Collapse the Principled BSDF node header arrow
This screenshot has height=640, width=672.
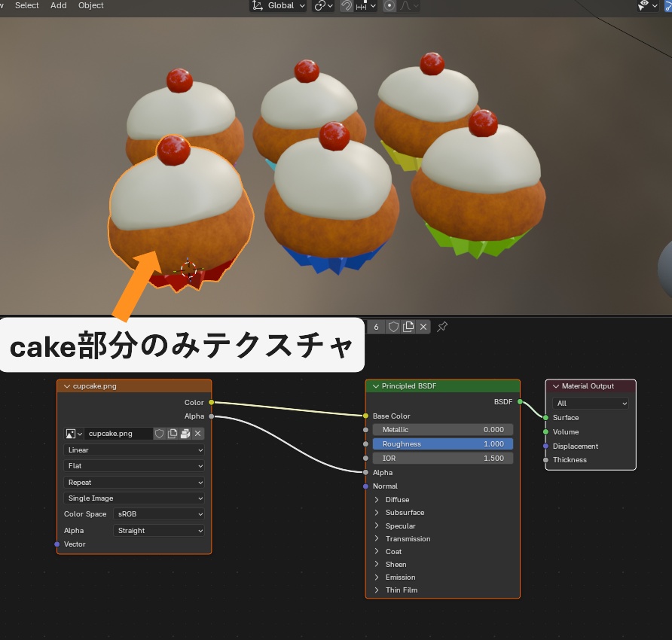[x=376, y=386]
